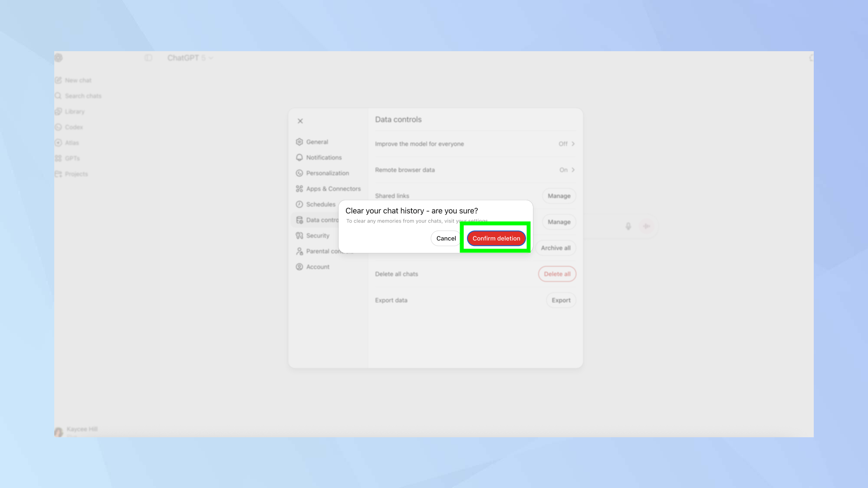
Task: Select the Security settings icon
Action: (299, 236)
